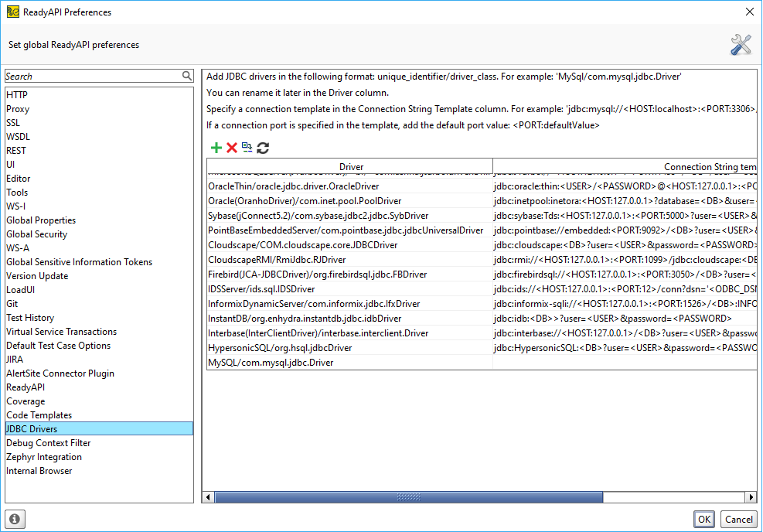Click the Connection String template column header
Viewport: 763px width, 532px height.
[625, 166]
